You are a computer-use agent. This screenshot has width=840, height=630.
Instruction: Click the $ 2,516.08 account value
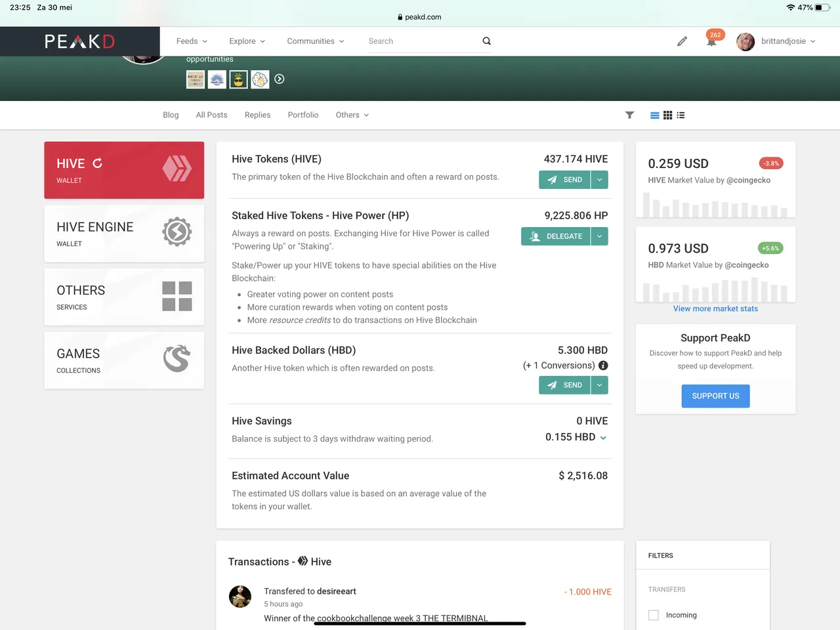(x=583, y=476)
